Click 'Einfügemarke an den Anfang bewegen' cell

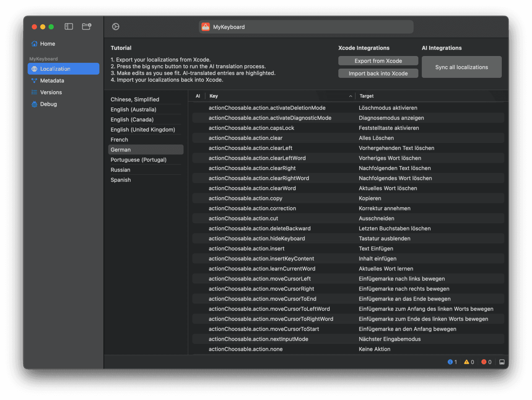[x=407, y=329]
